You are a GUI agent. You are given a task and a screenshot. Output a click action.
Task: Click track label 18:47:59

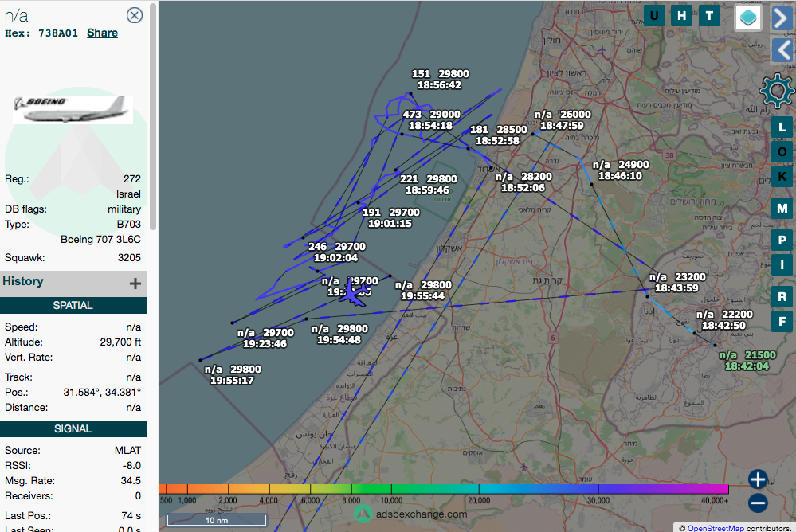click(x=562, y=126)
